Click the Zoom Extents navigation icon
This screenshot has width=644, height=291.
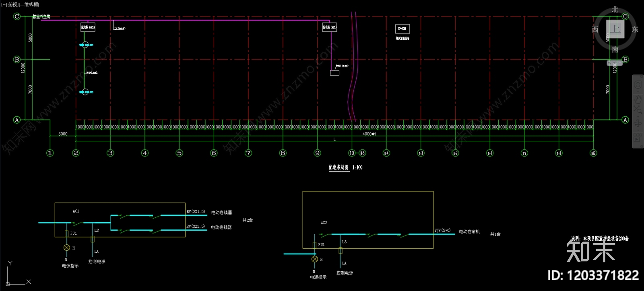[x=638, y=109]
